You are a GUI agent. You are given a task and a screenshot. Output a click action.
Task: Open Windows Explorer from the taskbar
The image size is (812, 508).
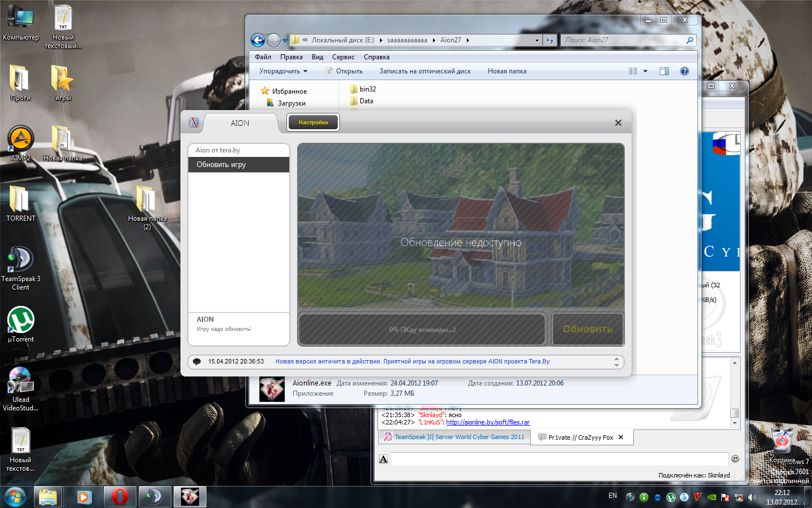click(x=48, y=497)
